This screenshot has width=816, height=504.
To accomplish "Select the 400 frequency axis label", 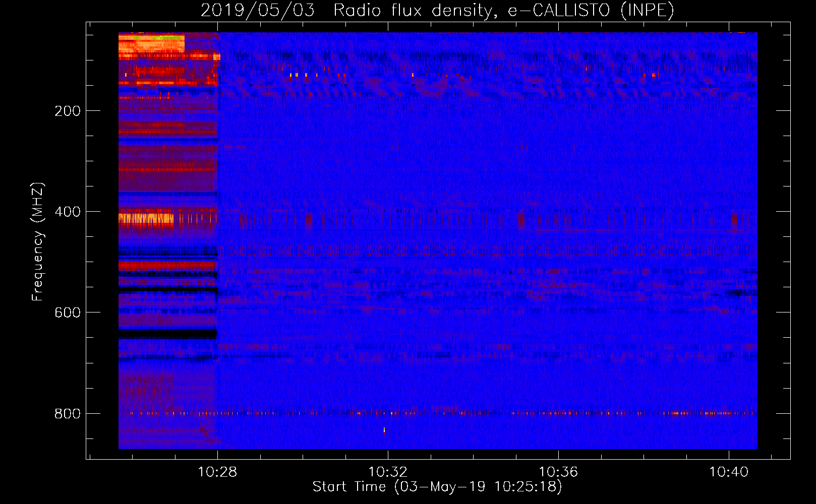I will click(x=68, y=212).
